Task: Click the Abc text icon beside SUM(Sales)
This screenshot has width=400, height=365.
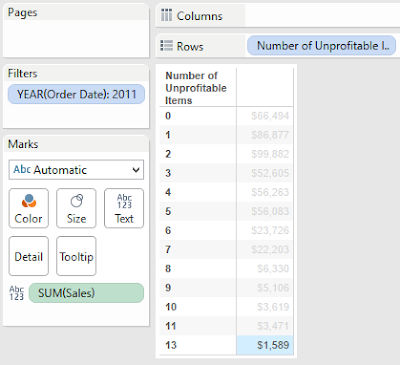Action: (16, 293)
